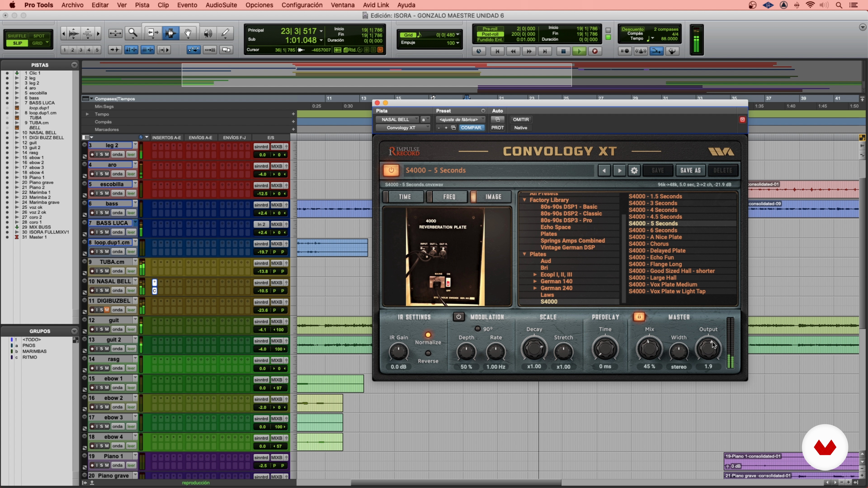Select preset S4000 - Large Hall
The width and height of the screenshot is (868, 488).
652,278
